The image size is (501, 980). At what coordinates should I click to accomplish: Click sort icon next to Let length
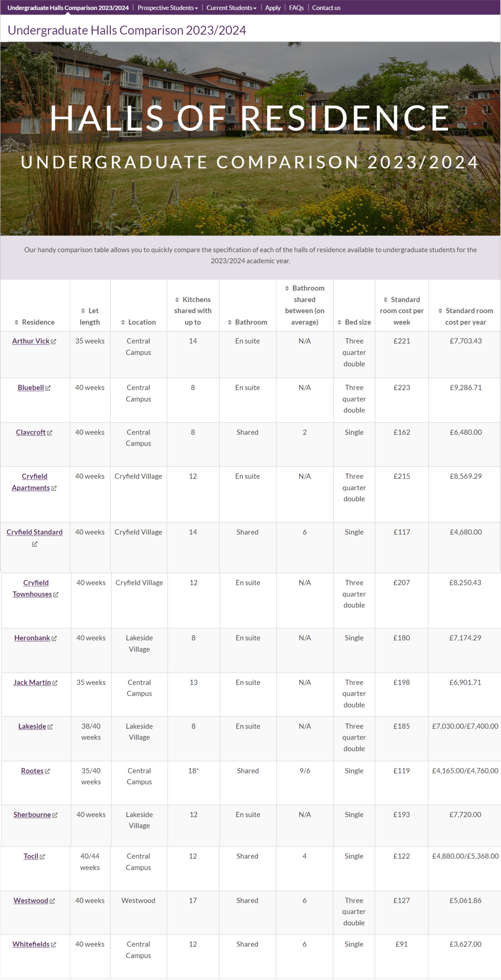[x=83, y=311]
